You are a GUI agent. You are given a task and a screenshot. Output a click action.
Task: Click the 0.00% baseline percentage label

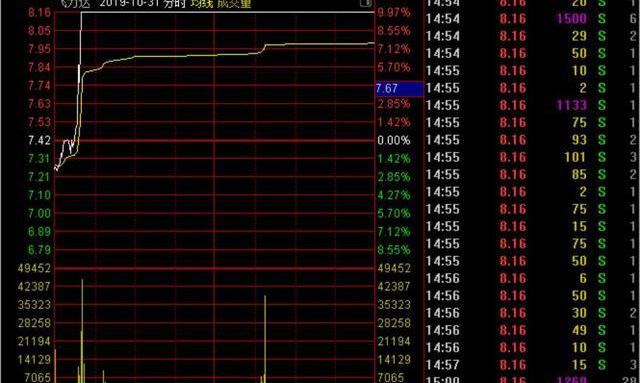(x=393, y=140)
